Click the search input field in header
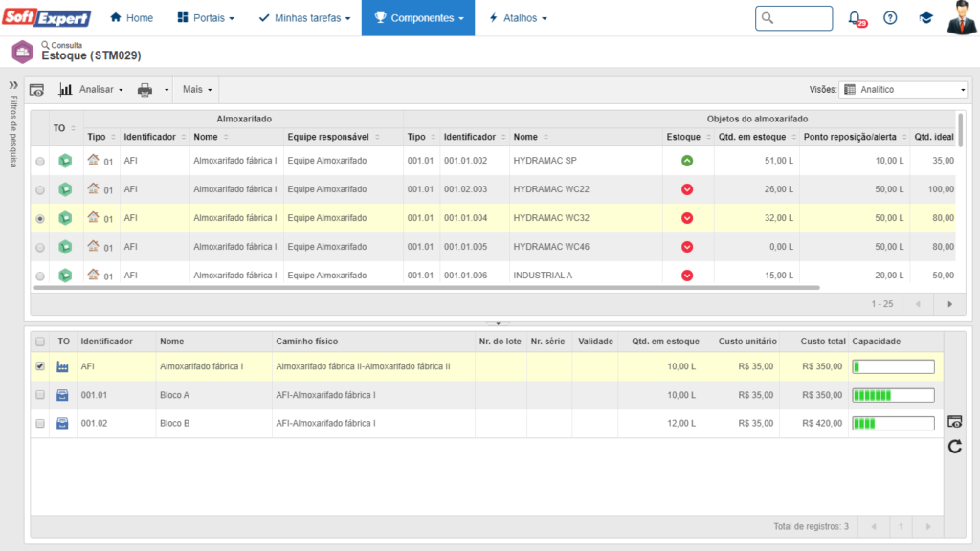The image size is (980, 551). [x=793, y=18]
